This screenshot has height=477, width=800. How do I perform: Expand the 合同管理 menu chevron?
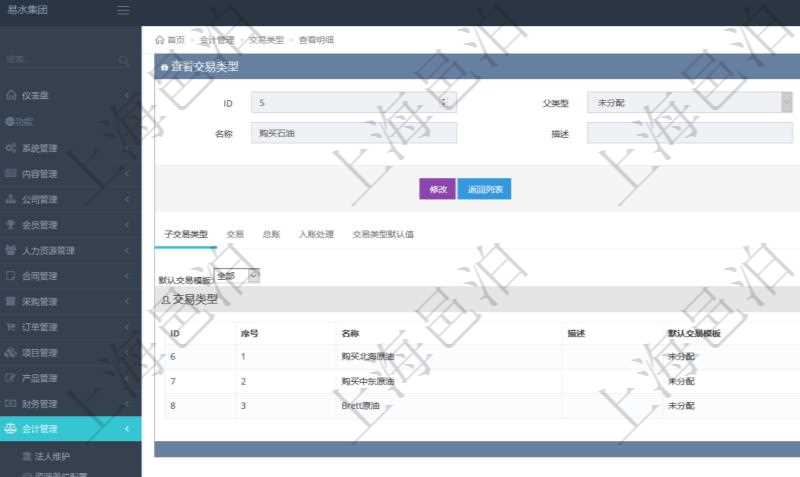click(127, 275)
